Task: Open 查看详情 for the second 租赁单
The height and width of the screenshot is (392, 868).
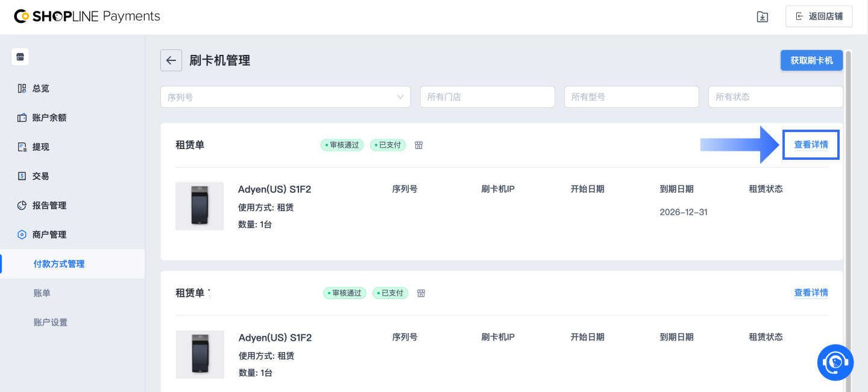Action: pyautogui.click(x=811, y=293)
